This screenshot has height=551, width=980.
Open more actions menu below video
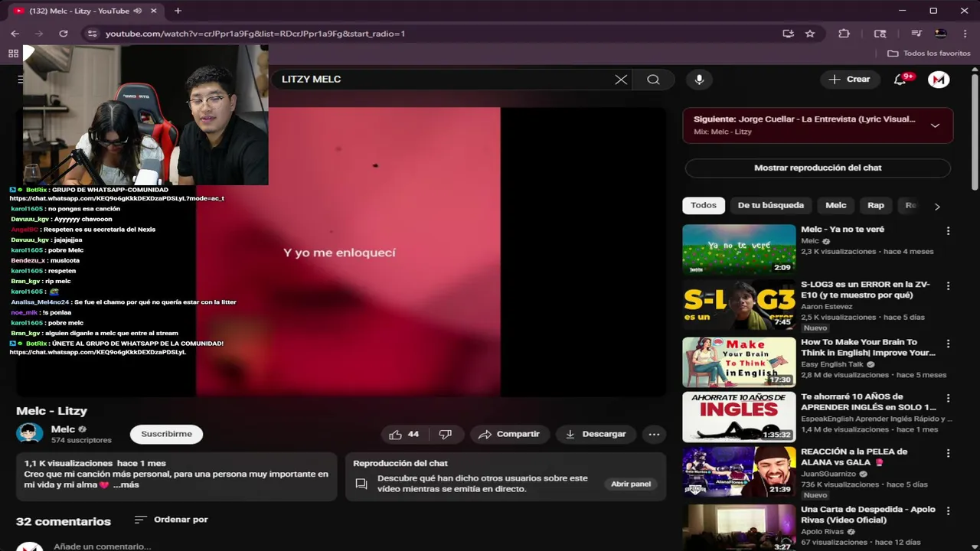[654, 434]
